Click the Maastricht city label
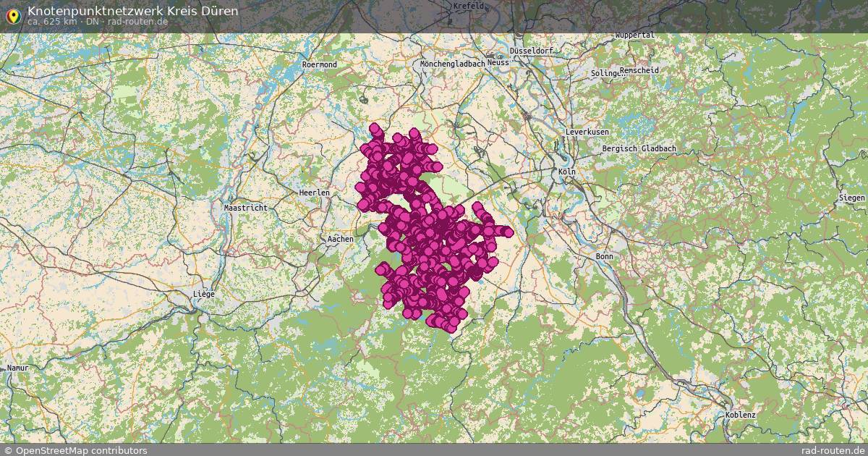Screen dimensions: 868x456 tap(244, 206)
